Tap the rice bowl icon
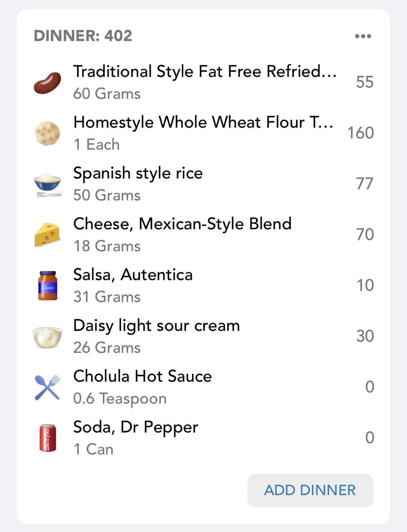Screen dimensions: 407x532 coord(47,185)
